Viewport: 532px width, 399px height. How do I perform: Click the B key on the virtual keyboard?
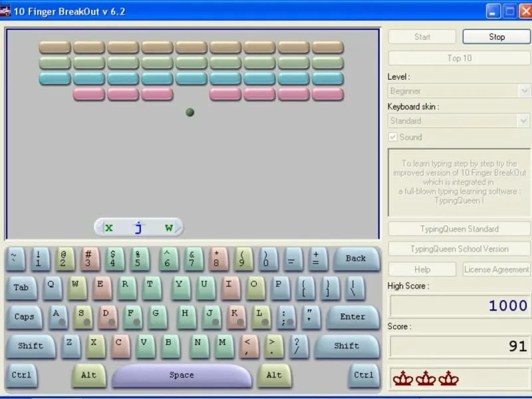click(170, 346)
